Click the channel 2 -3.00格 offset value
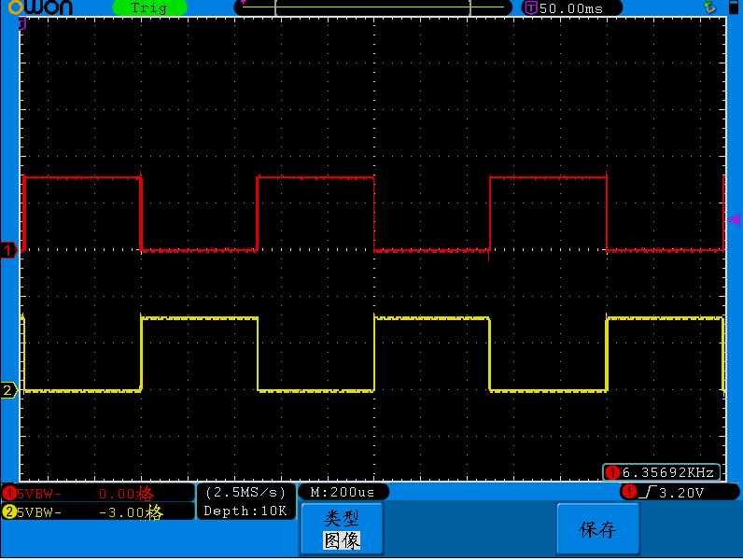The height and width of the screenshot is (560, 743). (x=132, y=512)
